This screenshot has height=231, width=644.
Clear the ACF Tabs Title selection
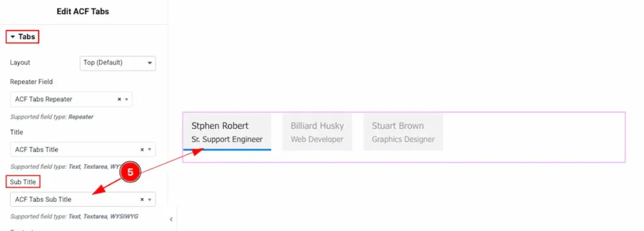tap(142, 149)
